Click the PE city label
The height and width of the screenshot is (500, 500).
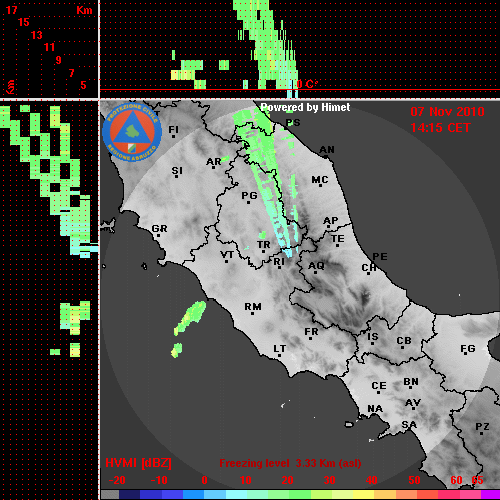click(380, 257)
